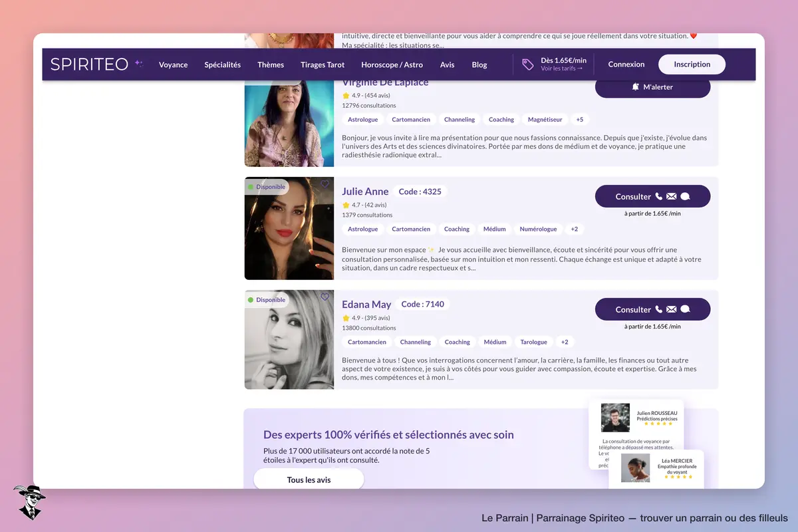Screen dimensions: 798x532
Task: Click '4.9 - (395 avis)' rating text
Action: (371, 318)
